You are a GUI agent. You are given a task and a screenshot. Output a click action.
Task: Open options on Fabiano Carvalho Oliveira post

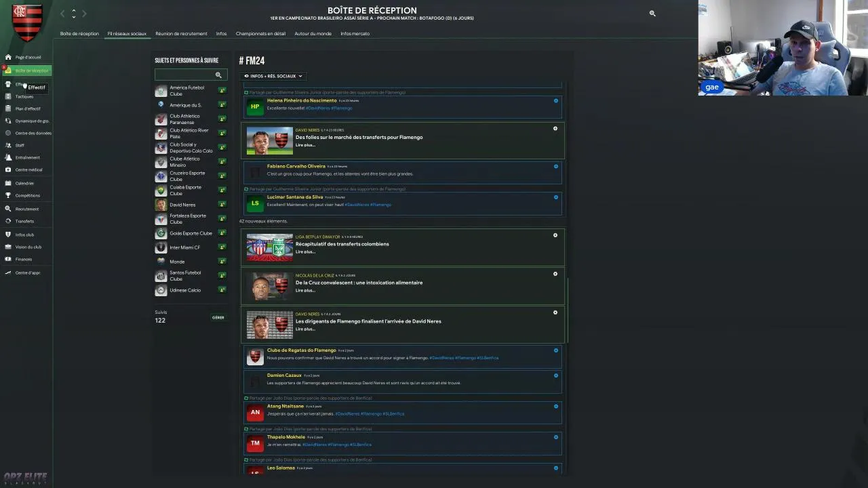pos(556,166)
